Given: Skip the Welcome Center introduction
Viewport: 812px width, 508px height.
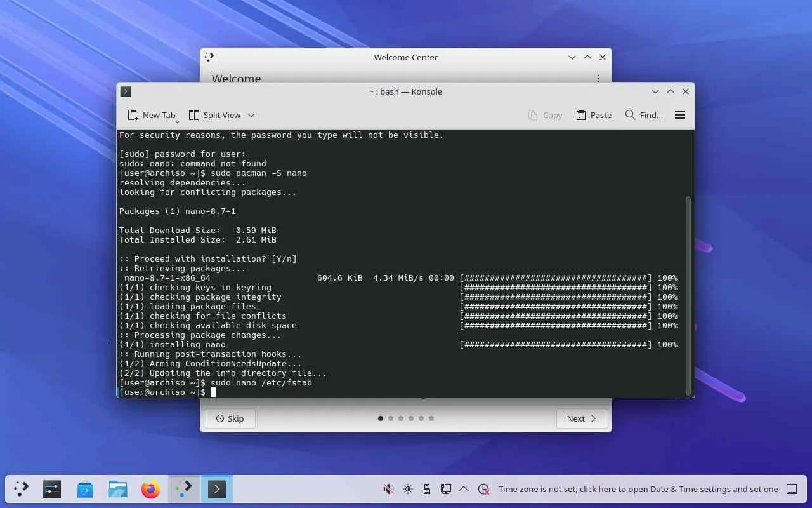Looking at the screenshot, I should point(230,418).
